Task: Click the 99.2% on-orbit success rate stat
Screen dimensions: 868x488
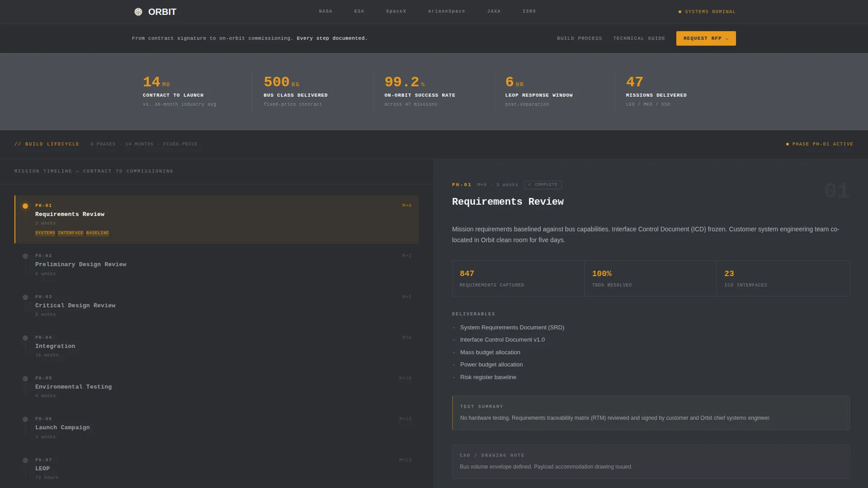Action: point(434,92)
